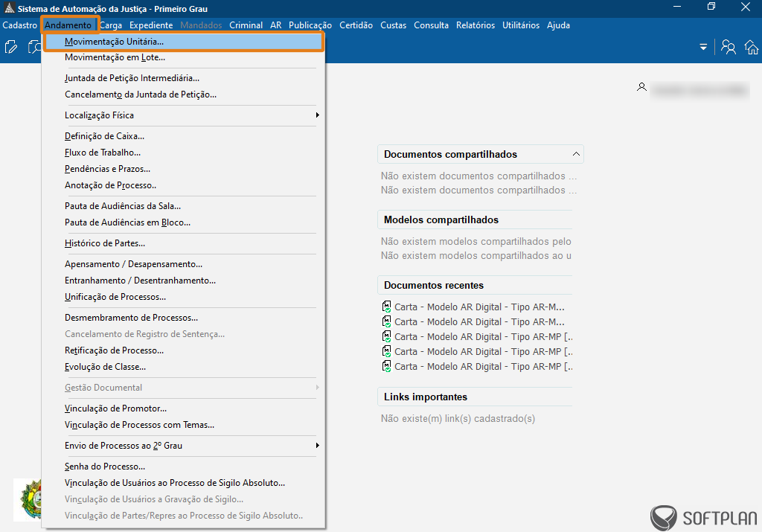Open the Relatórios menu
Image resolution: width=762 pixels, height=532 pixels.
click(476, 25)
